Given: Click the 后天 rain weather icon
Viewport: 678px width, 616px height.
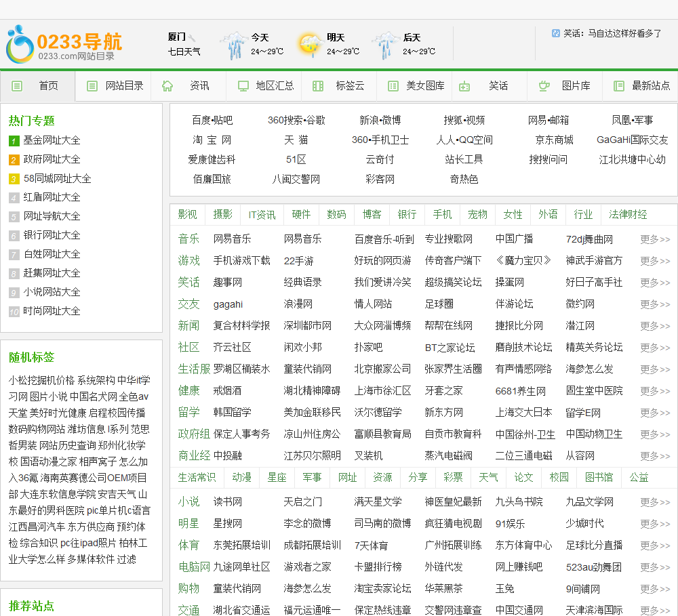Looking at the screenshot, I should click(x=385, y=45).
